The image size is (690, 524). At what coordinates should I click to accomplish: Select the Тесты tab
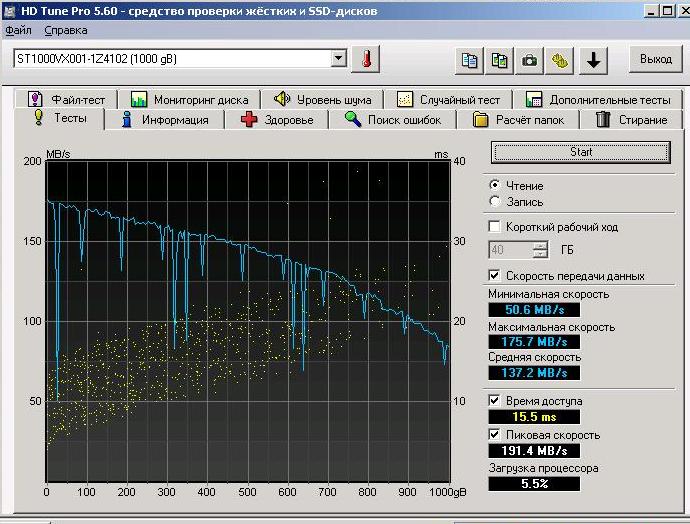click(60, 119)
